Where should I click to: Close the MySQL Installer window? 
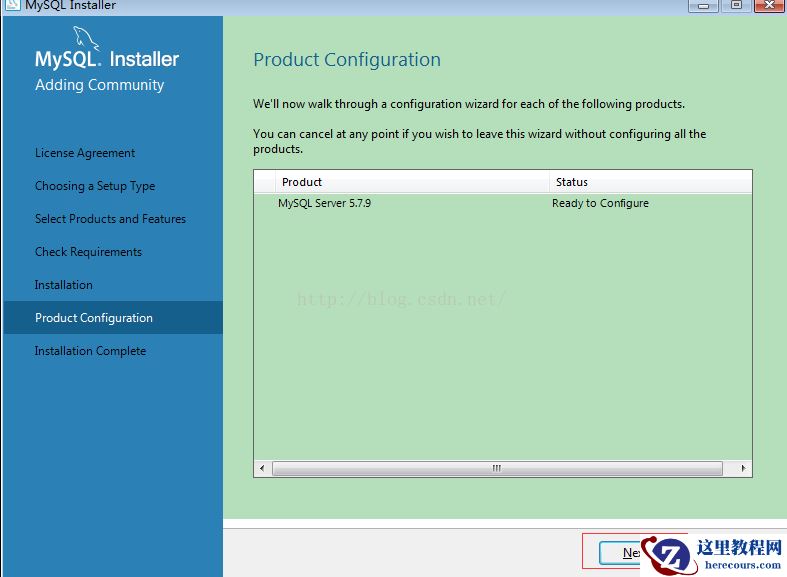point(769,6)
